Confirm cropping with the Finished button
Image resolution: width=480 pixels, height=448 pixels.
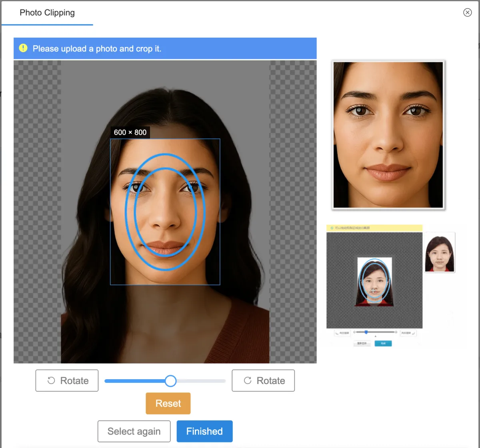pos(204,431)
